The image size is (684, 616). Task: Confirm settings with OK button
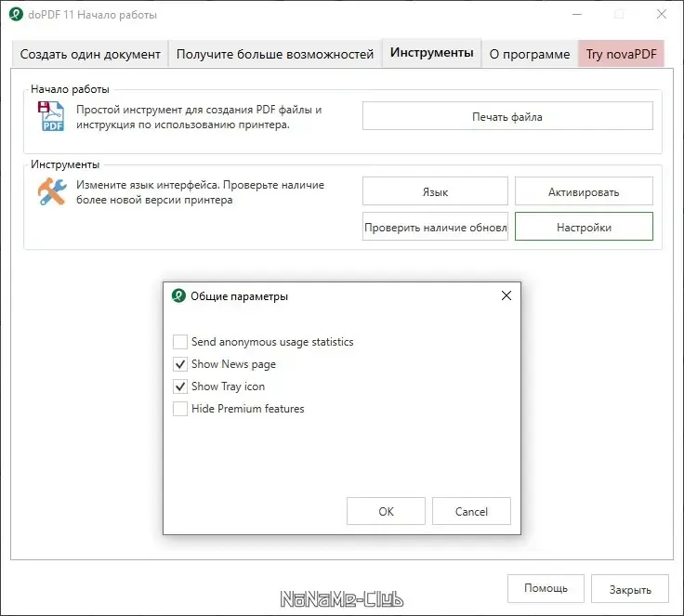(386, 512)
